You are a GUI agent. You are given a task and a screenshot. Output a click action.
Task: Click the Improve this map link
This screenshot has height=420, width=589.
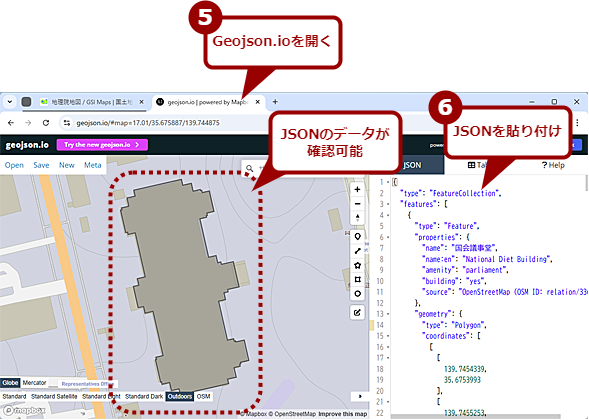[343, 414]
